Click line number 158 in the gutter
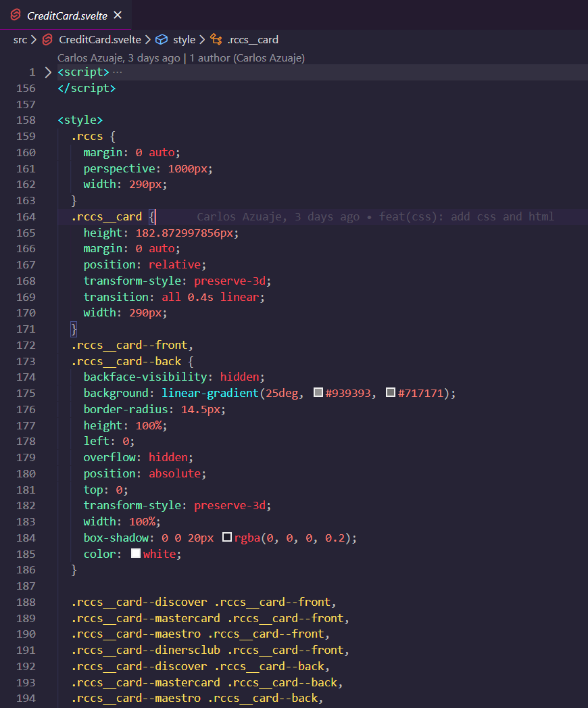This screenshot has height=708, width=588. [x=26, y=120]
